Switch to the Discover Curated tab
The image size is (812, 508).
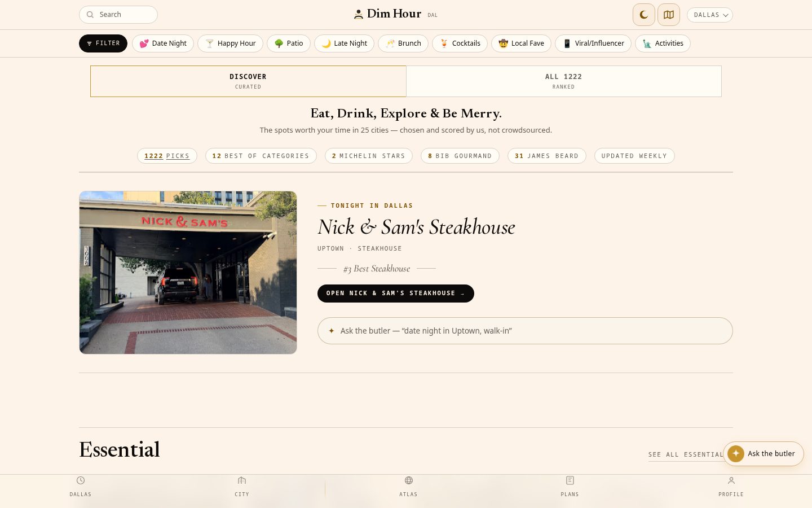pos(248,81)
